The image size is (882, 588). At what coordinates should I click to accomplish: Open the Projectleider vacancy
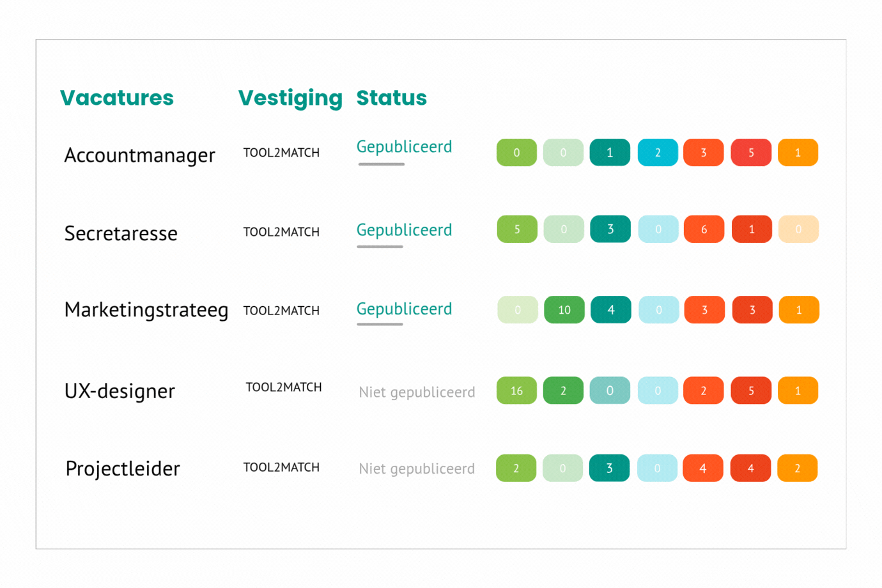123,468
